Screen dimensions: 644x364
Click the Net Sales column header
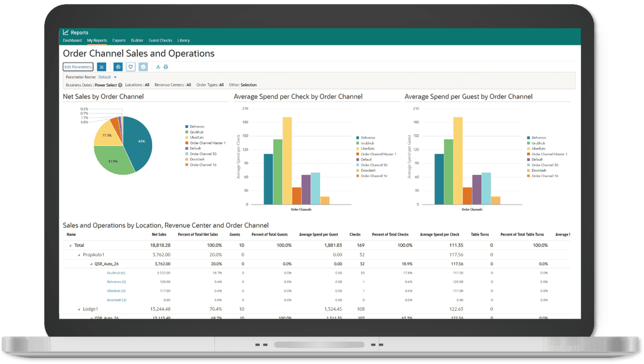[159, 235]
